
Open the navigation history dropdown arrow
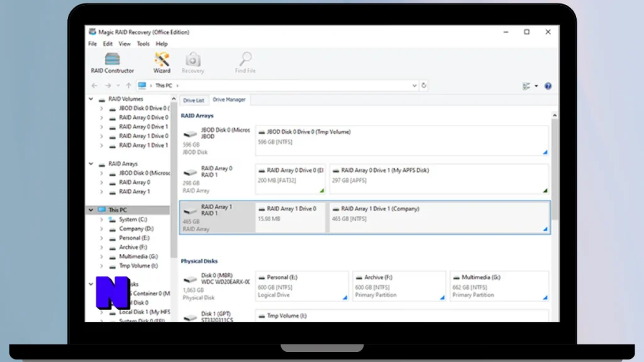click(x=118, y=85)
